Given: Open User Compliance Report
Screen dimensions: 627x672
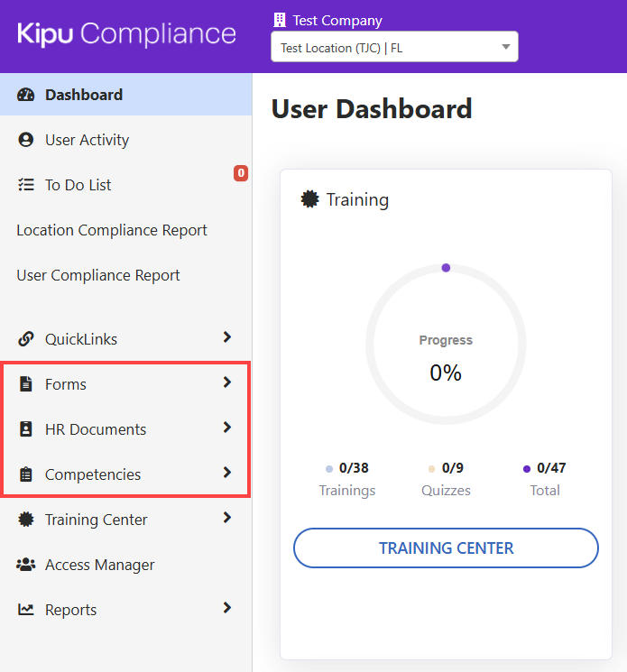Looking at the screenshot, I should tap(98, 275).
